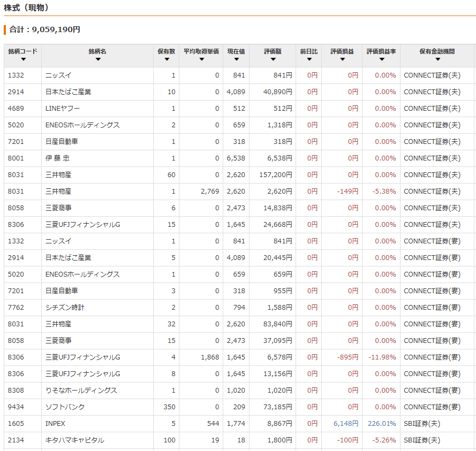Screen dimensions: 476x451
Task: Click the -895円 valuation loss cell
Action: point(342,357)
